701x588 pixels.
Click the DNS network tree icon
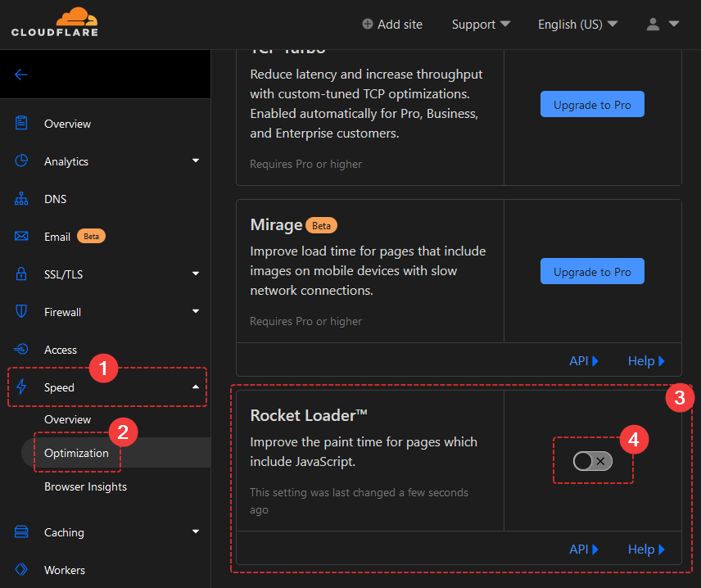pos(21,198)
